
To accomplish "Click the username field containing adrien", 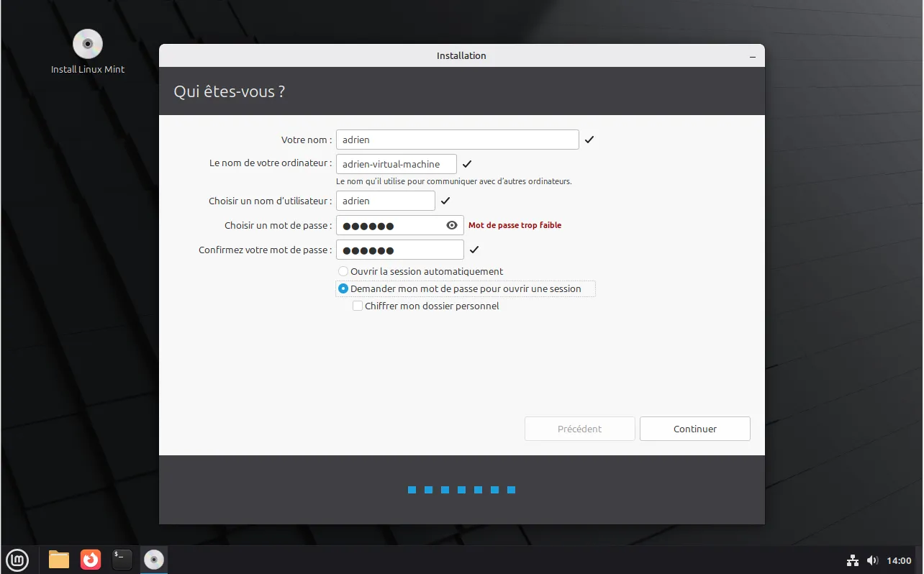I will [385, 201].
